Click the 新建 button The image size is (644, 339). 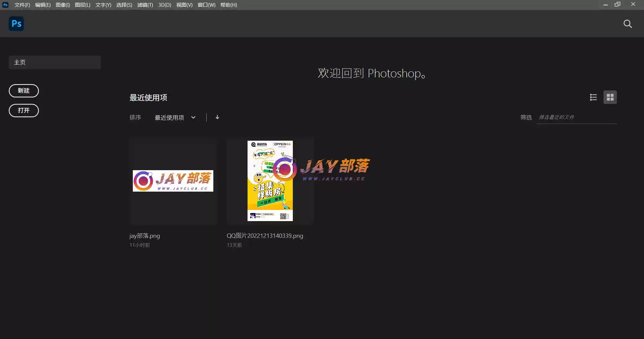(x=23, y=91)
